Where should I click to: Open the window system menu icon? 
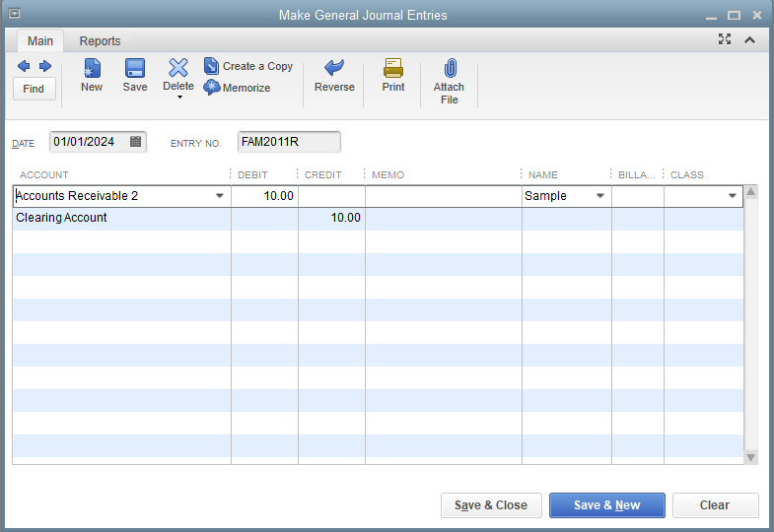click(15, 14)
